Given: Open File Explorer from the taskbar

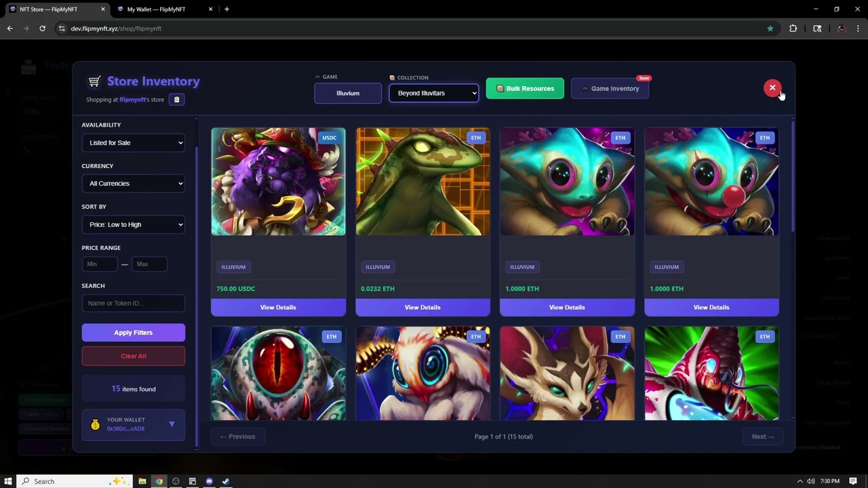Looking at the screenshot, I should (142, 481).
